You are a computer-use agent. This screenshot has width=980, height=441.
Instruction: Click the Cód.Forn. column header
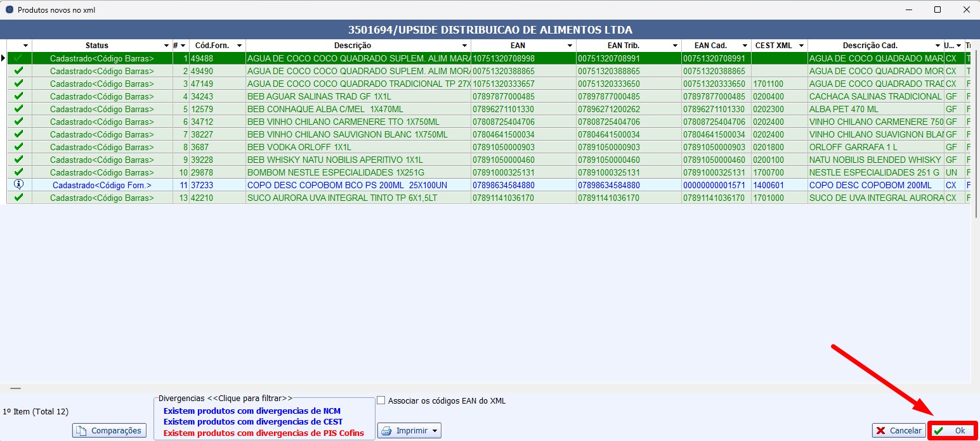(212, 46)
